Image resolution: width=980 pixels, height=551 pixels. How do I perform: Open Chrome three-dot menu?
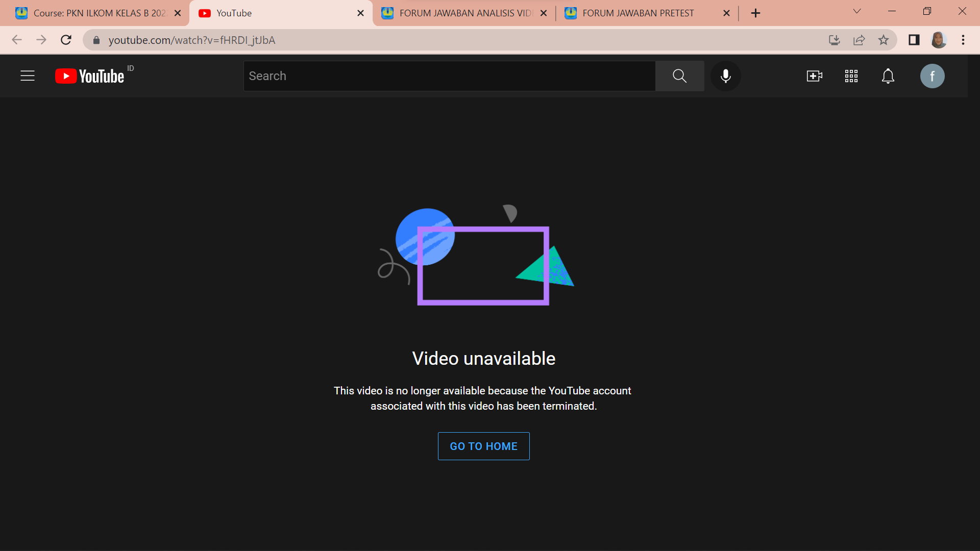[963, 40]
